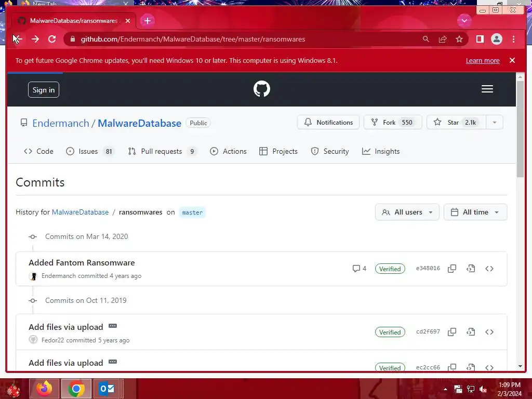
Task: Open MalwareDatabase link in History breadcrumb
Action: click(80, 212)
